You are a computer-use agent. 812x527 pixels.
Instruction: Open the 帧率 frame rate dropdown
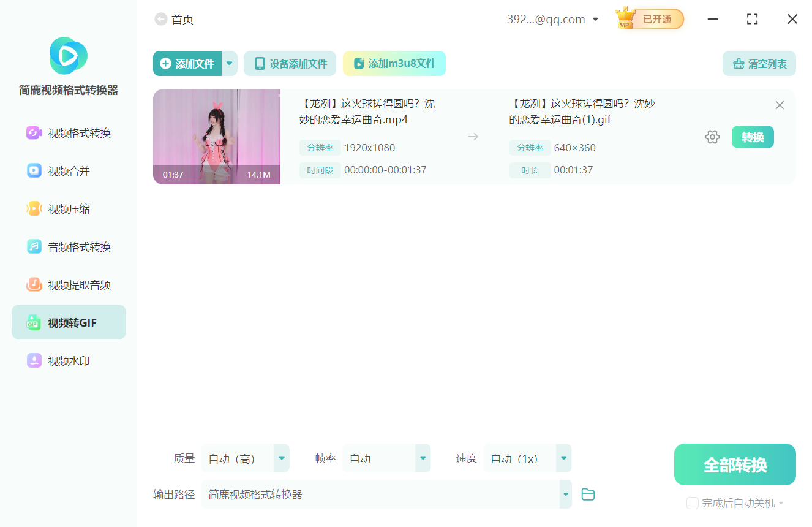[423, 458]
